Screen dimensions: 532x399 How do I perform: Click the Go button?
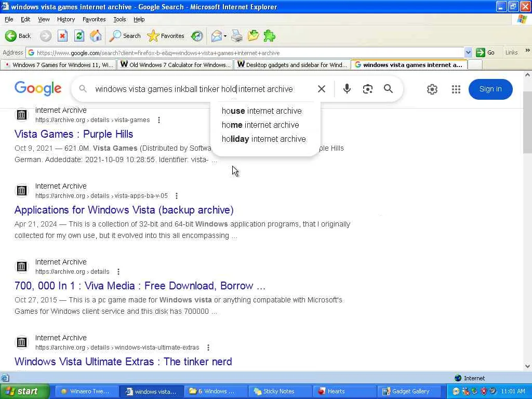pos(486,52)
